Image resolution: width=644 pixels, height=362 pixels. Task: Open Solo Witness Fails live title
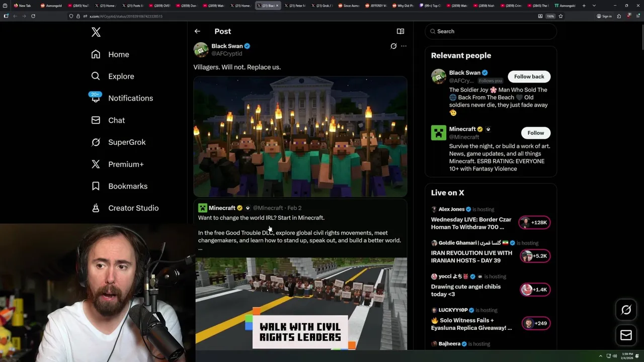tap(471, 324)
